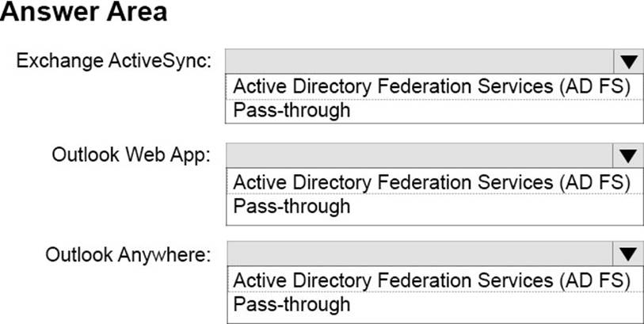Click the Exchange ActiveSync label
Image resolution: width=644 pixels, height=324 pixels.
114,61
